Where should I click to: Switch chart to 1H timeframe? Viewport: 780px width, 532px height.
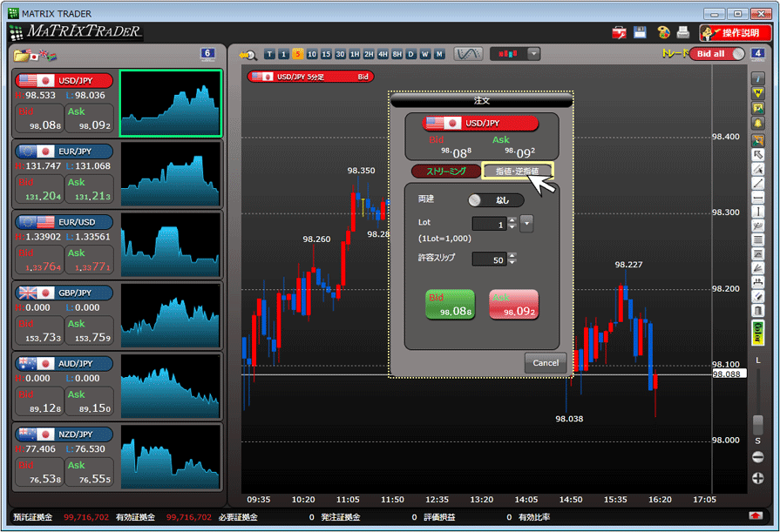[354, 54]
